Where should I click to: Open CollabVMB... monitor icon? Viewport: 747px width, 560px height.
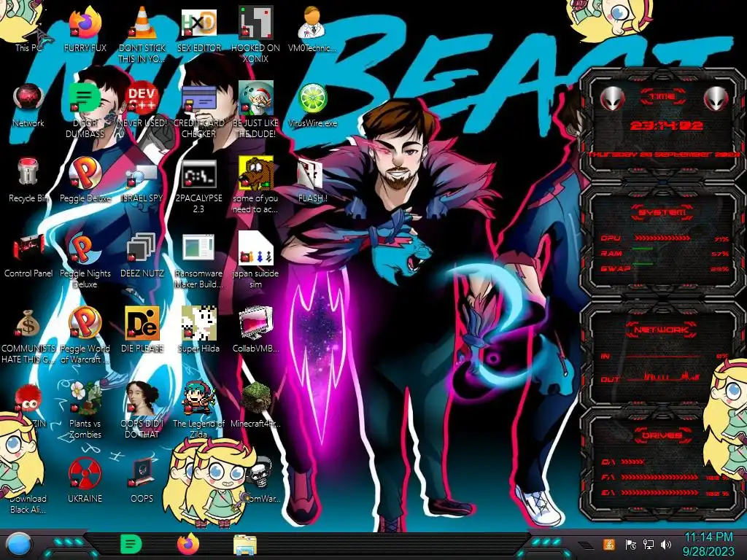click(x=255, y=330)
